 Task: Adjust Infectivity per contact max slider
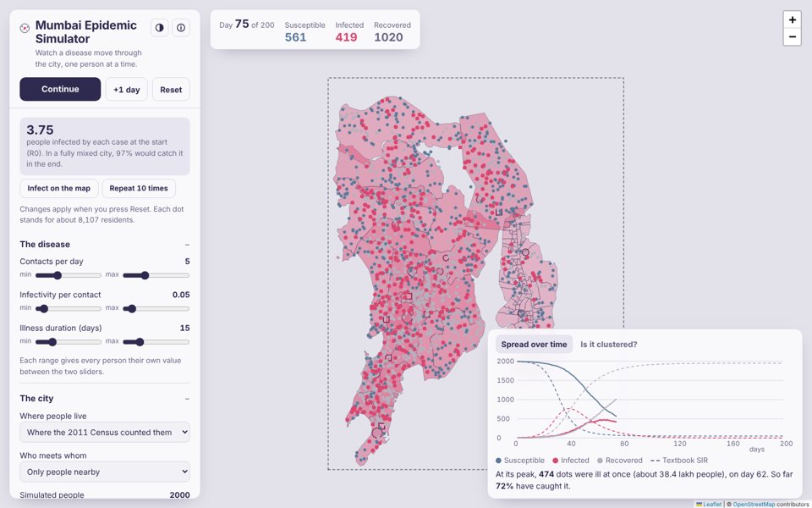pos(156,308)
